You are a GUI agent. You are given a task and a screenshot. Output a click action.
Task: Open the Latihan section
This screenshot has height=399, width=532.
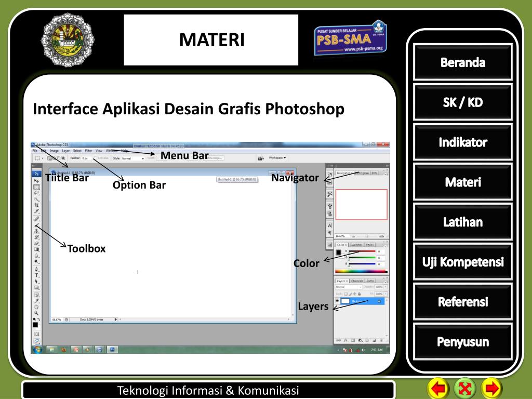point(463,222)
